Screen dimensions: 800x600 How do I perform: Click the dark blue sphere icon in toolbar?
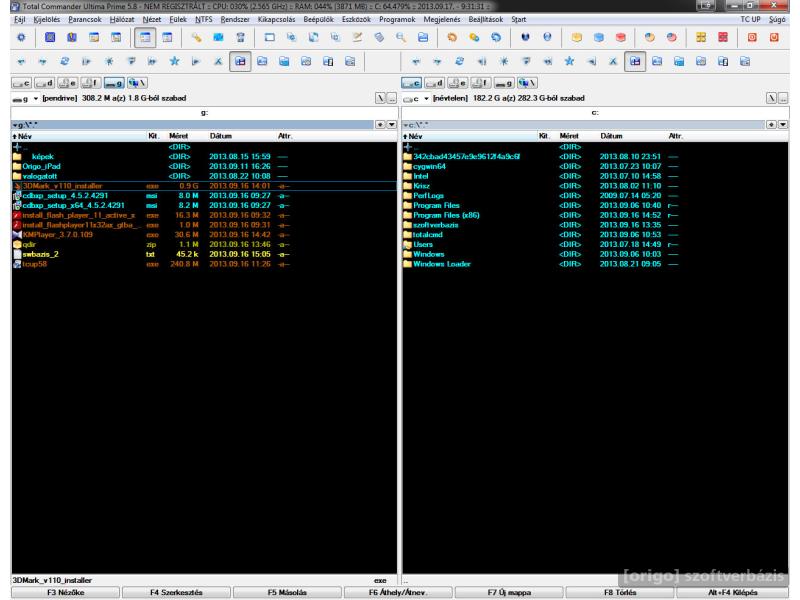[x=525, y=37]
